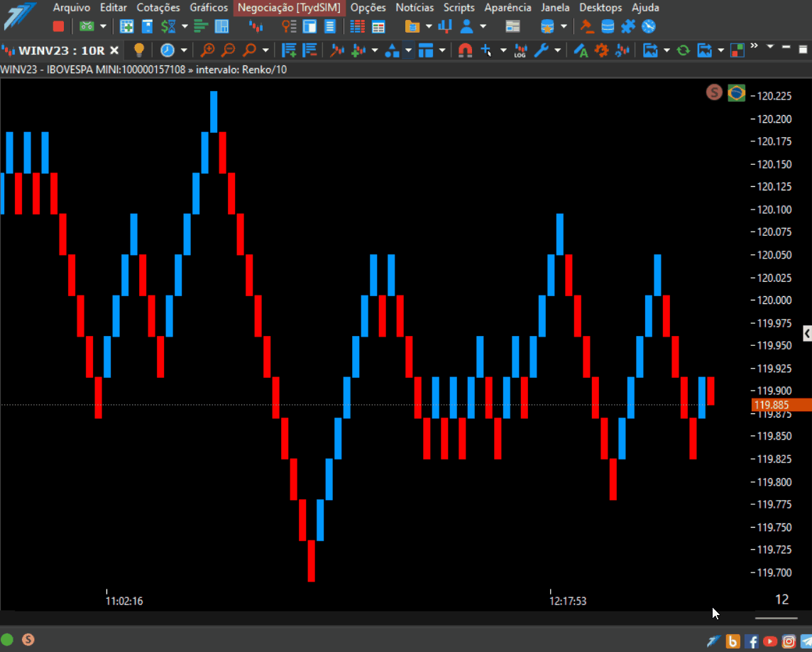
Task: Click the blue crosshair cursor icon
Action: 486,50
